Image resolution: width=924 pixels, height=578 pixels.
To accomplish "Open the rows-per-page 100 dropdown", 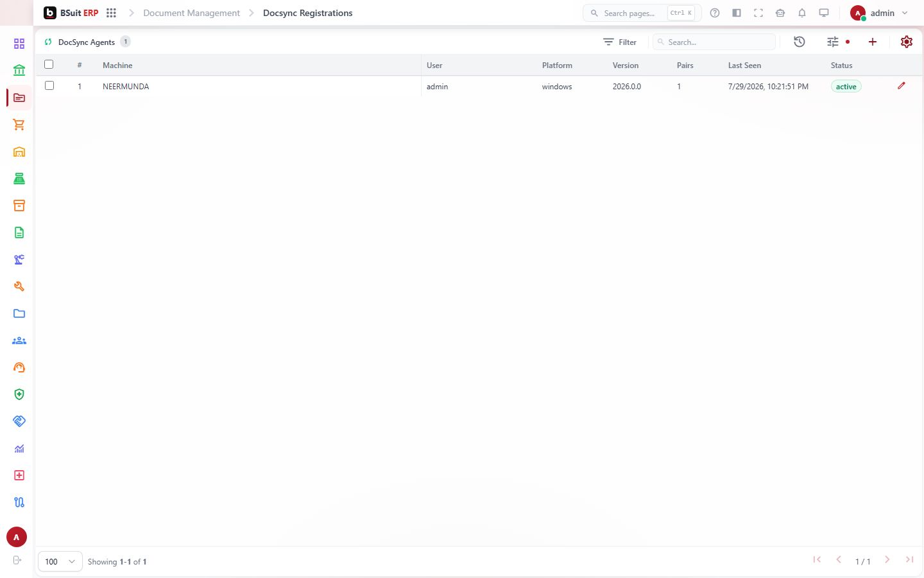I will point(60,561).
